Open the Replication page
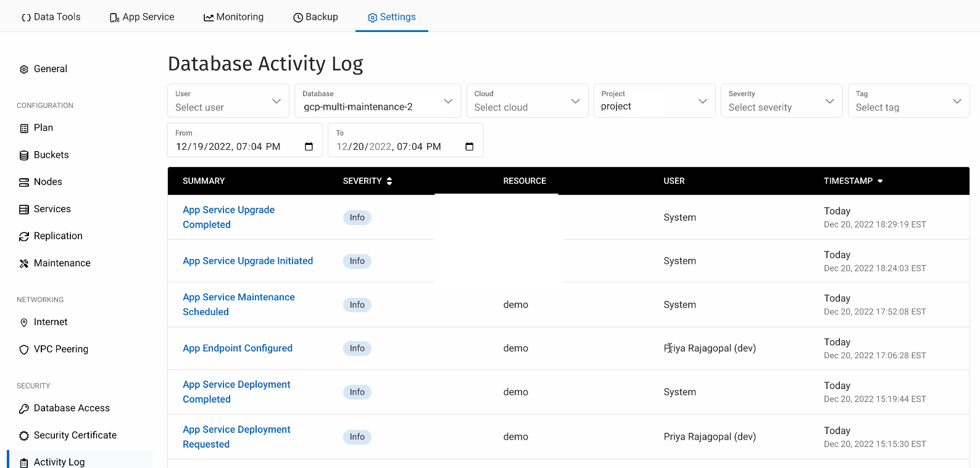Viewport: 980px width, 468px height. (x=58, y=236)
